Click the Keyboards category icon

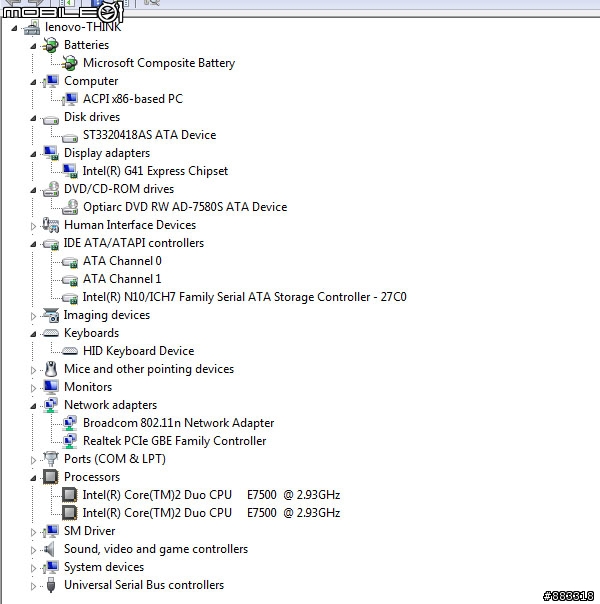pos(50,333)
